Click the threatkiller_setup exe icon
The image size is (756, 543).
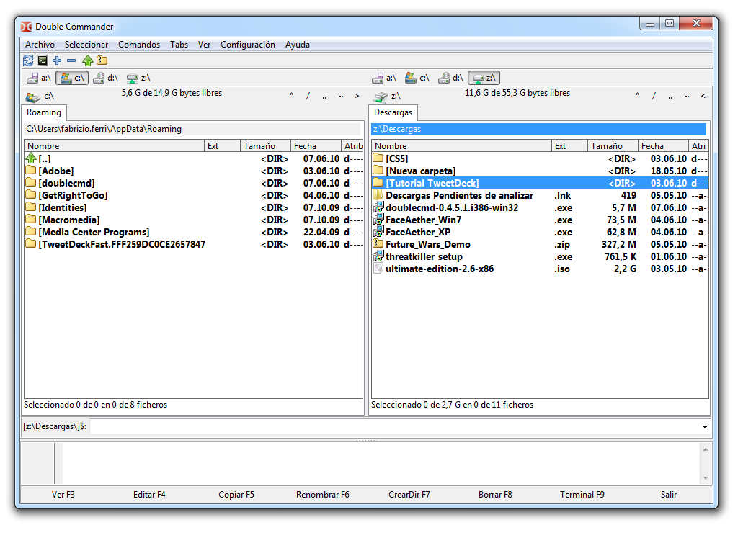pos(378,256)
